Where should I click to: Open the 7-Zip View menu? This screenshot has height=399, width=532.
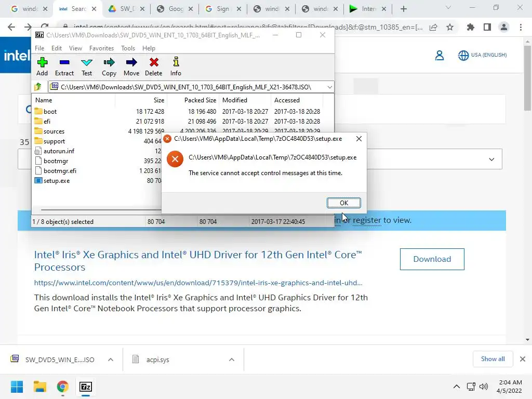point(75,48)
